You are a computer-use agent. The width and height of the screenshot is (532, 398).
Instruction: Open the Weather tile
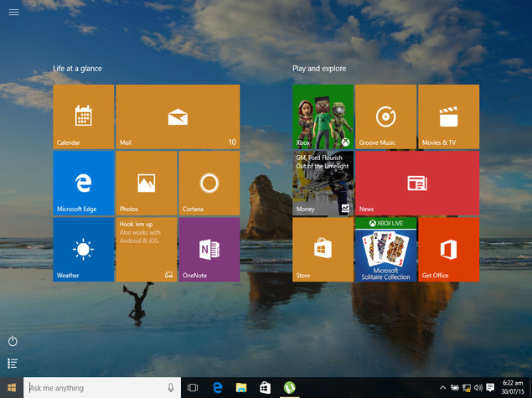84,250
